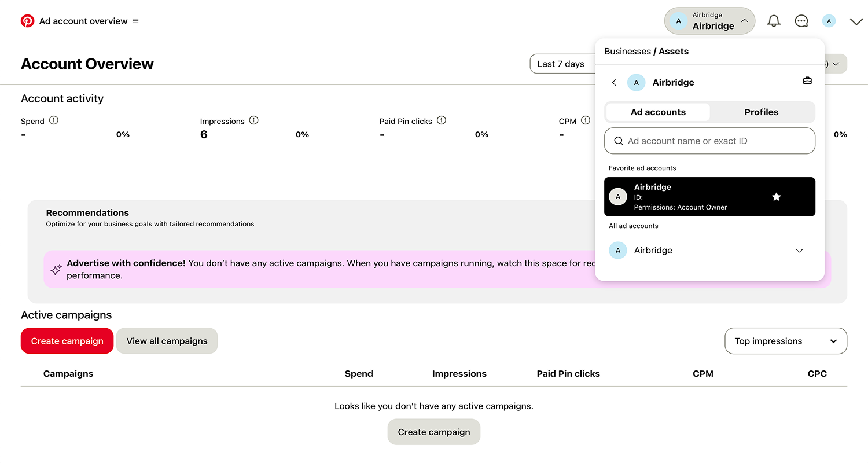Select the favorite Airbridge ad account
868x463 pixels.
(x=709, y=197)
